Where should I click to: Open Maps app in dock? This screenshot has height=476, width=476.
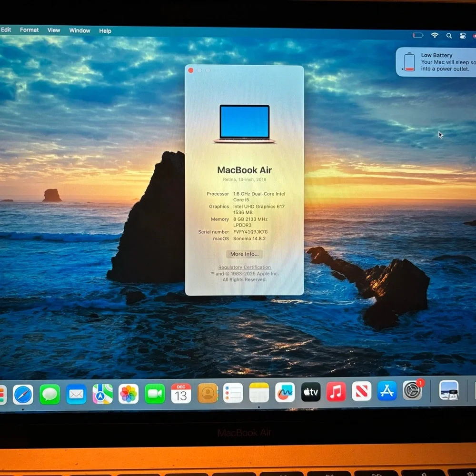[x=103, y=394]
